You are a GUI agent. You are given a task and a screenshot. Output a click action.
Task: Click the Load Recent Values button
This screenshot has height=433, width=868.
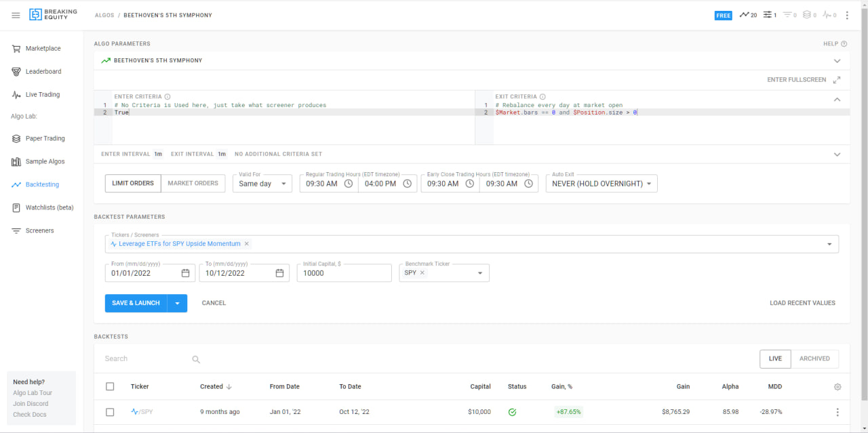tap(802, 303)
